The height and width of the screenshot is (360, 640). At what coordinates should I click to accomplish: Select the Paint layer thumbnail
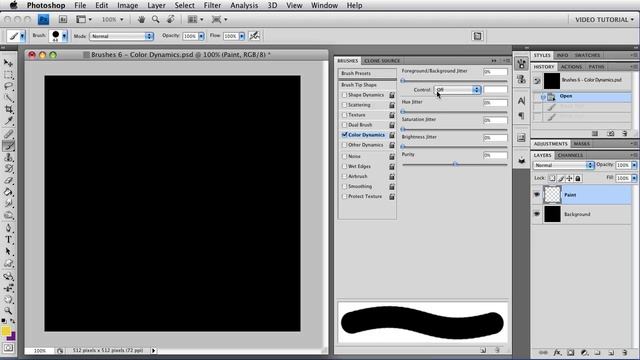pos(552,195)
